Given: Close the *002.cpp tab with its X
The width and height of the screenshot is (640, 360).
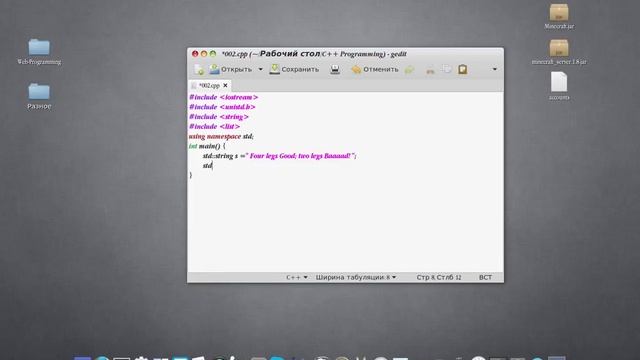Looking at the screenshot, I should coord(225,85).
